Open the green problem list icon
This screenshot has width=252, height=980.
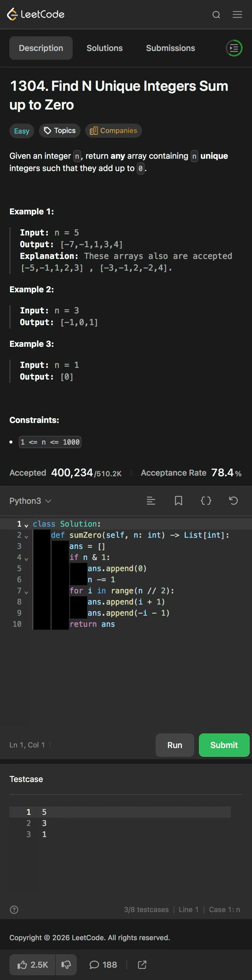pos(234,48)
